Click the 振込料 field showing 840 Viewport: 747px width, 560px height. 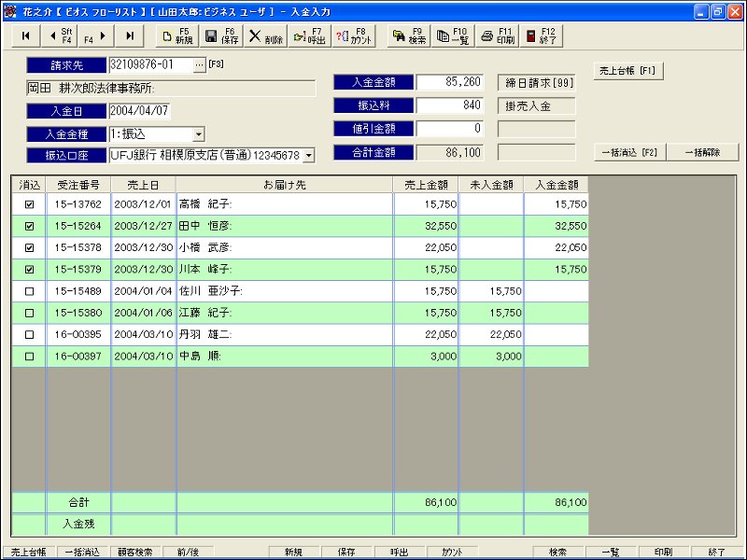(x=450, y=105)
